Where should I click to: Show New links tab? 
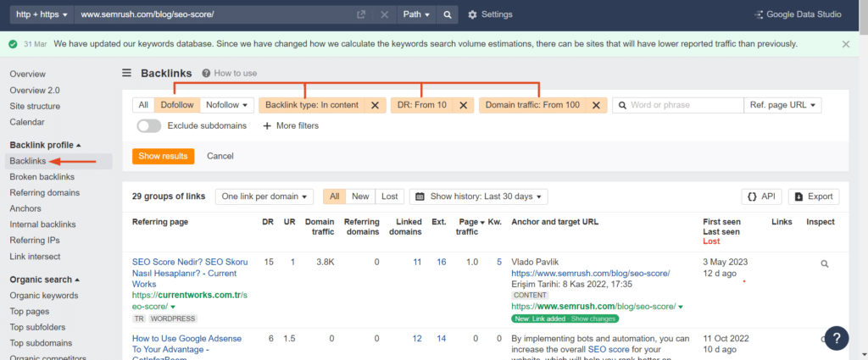(360, 197)
